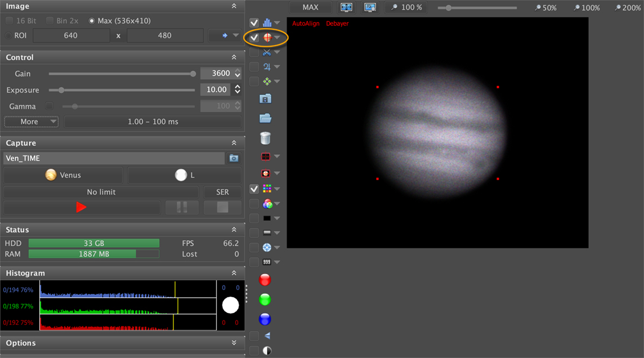The image size is (644, 358).
Task: Click the Ven_TIME filename field
Action: (x=114, y=159)
